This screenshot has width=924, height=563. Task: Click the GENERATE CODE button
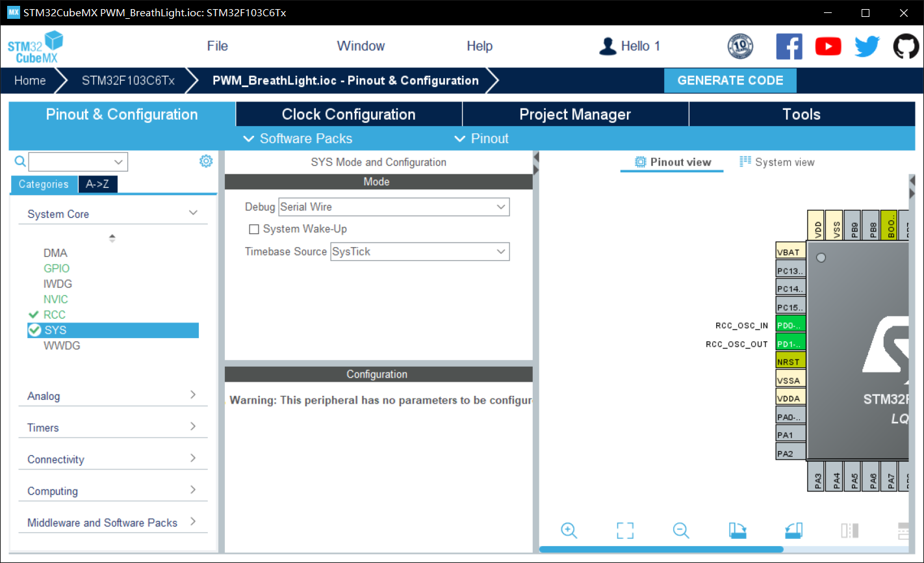730,81
